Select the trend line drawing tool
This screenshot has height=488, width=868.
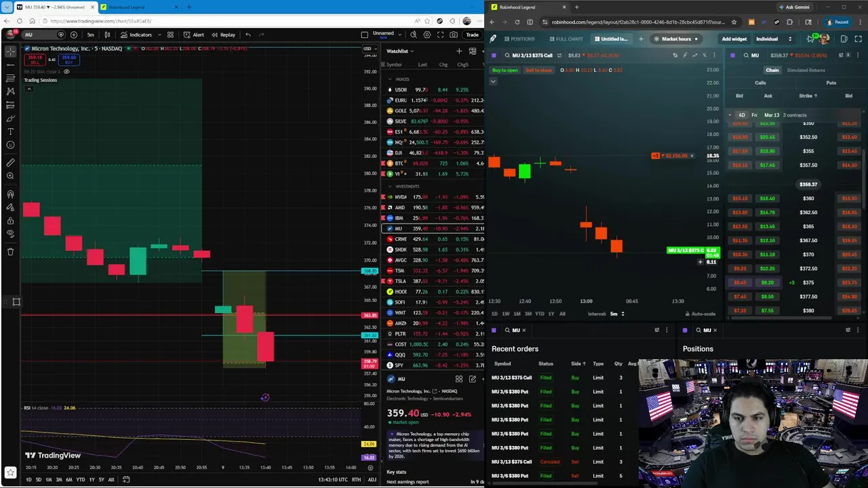[x=10, y=64]
